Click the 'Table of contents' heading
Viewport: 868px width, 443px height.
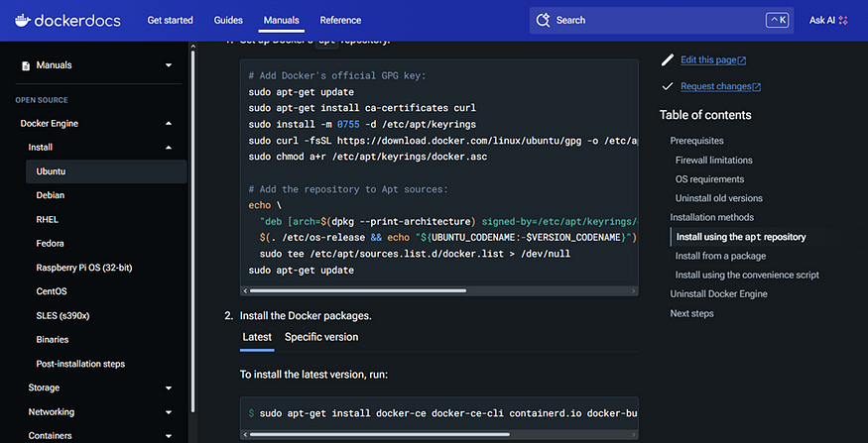[705, 115]
